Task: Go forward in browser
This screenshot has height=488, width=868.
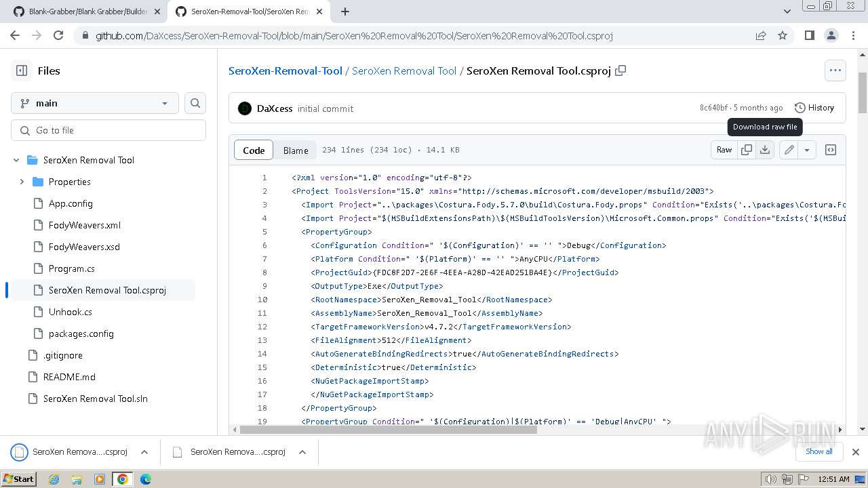Action: [37, 35]
